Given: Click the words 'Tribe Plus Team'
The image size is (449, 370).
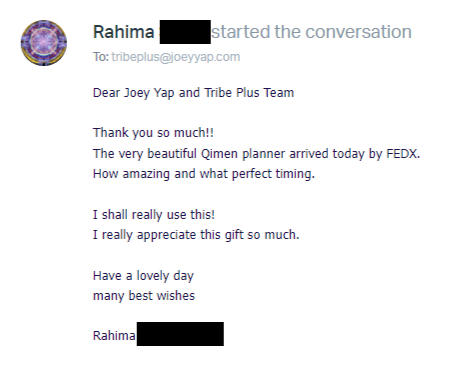Looking at the screenshot, I should (x=249, y=92).
